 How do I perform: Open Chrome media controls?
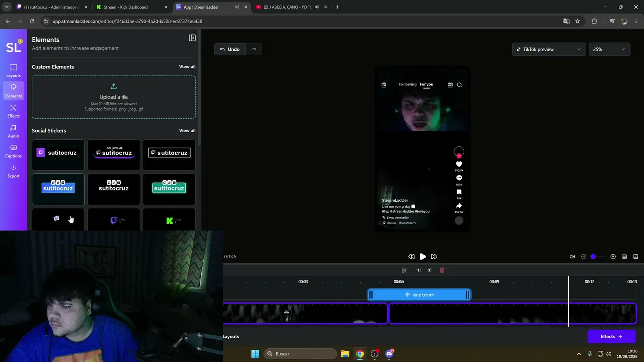coord(612,21)
